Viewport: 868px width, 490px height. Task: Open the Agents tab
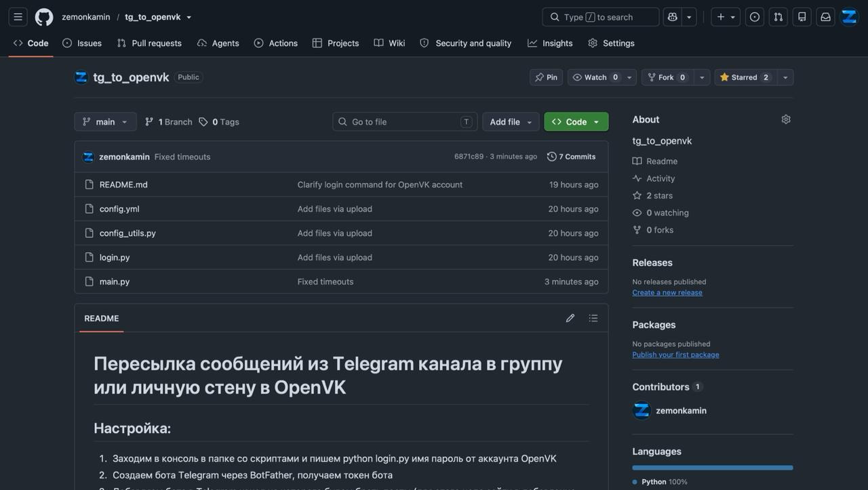(x=218, y=43)
